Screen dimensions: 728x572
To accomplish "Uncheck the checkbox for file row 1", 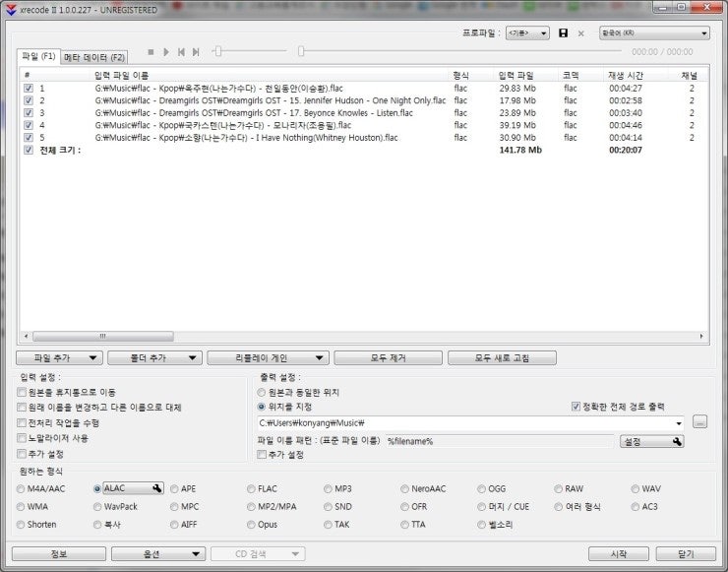I will coord(29,88).
